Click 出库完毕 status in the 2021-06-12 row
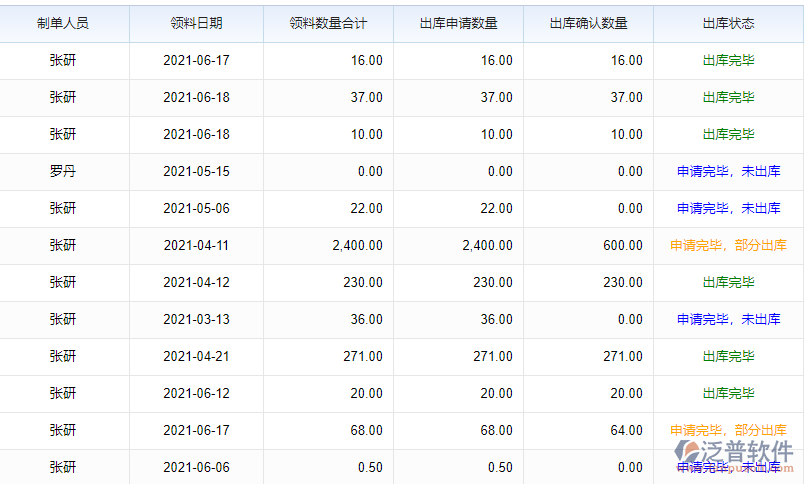This screenshot has width=804, height=484. [x=729, y=393]
